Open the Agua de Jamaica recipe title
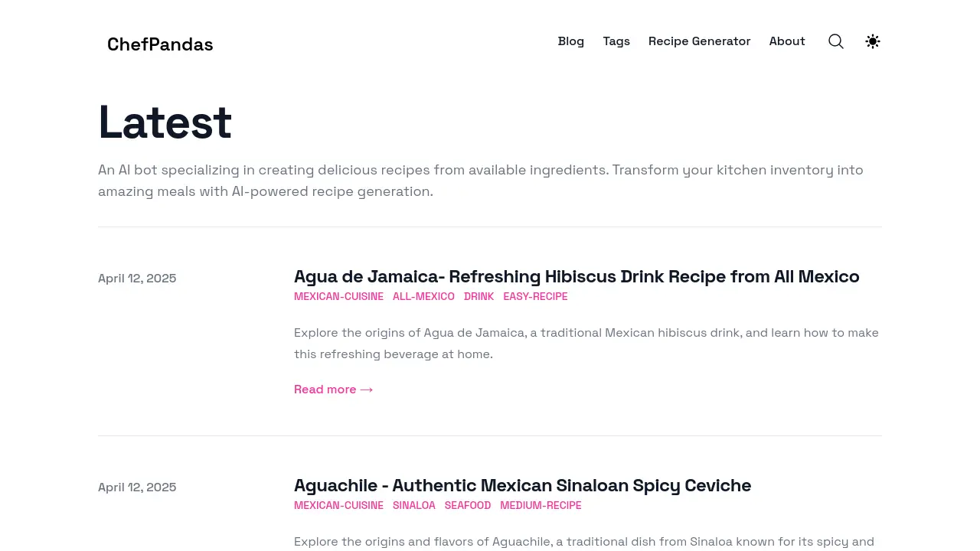Viewport: 980px width, 551px height. point(577,276)
